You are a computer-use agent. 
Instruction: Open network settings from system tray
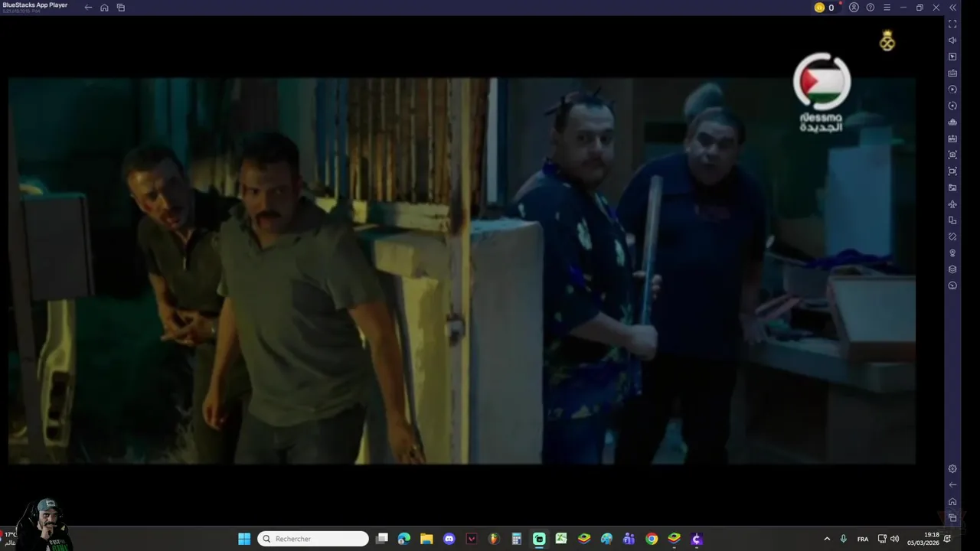882,539
